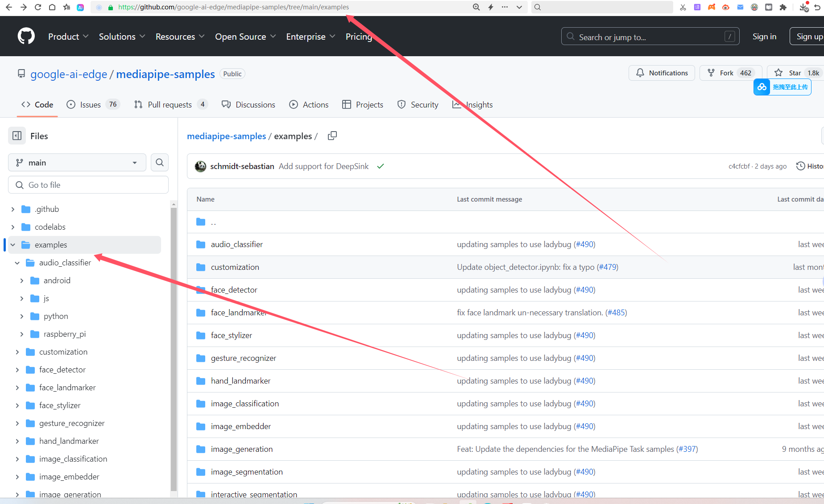Open the Pull requests tab

click(171, 104)
